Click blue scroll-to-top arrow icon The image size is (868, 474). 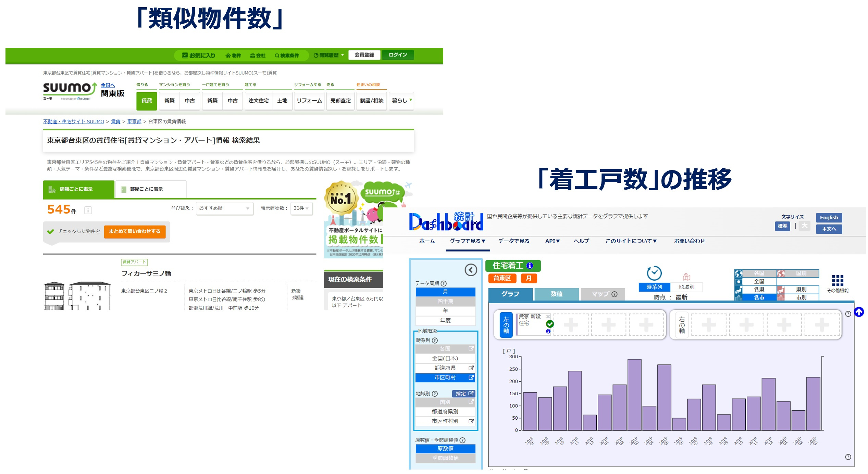click(x=859, y=312)
